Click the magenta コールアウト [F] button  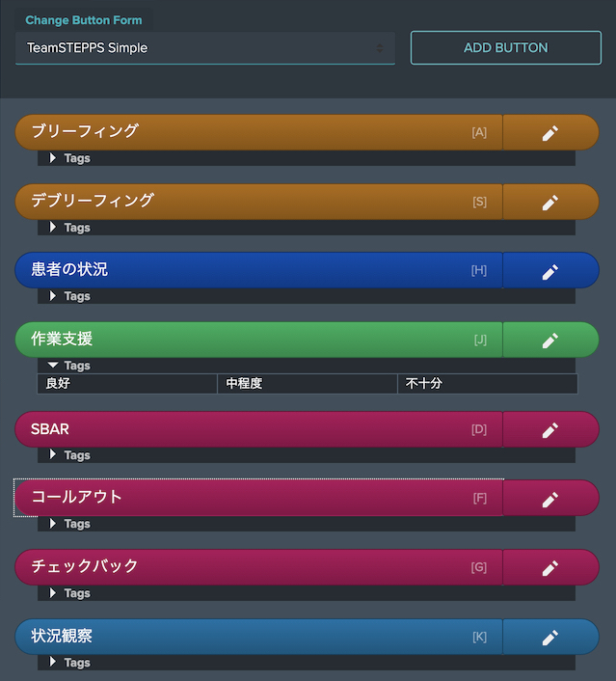(258, 498)
